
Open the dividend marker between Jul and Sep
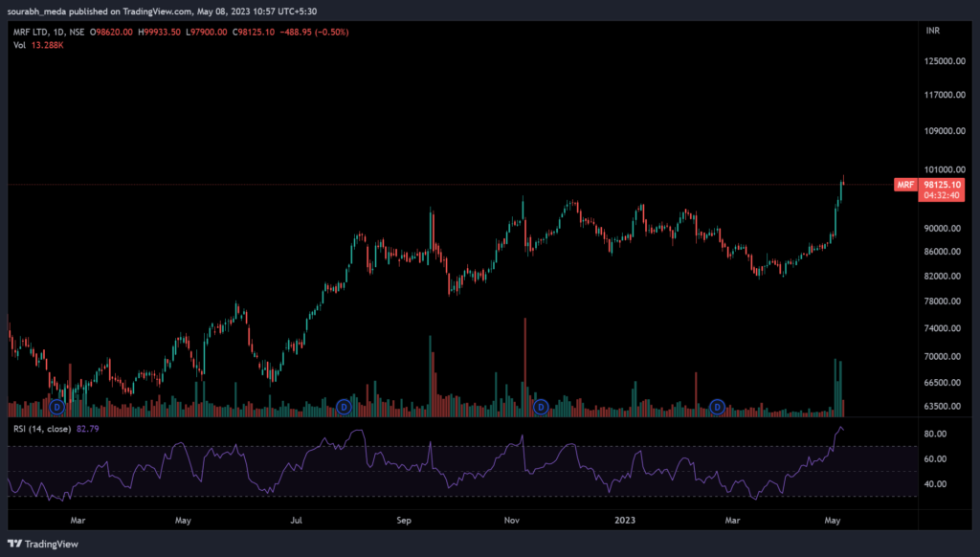pos(344,407)
